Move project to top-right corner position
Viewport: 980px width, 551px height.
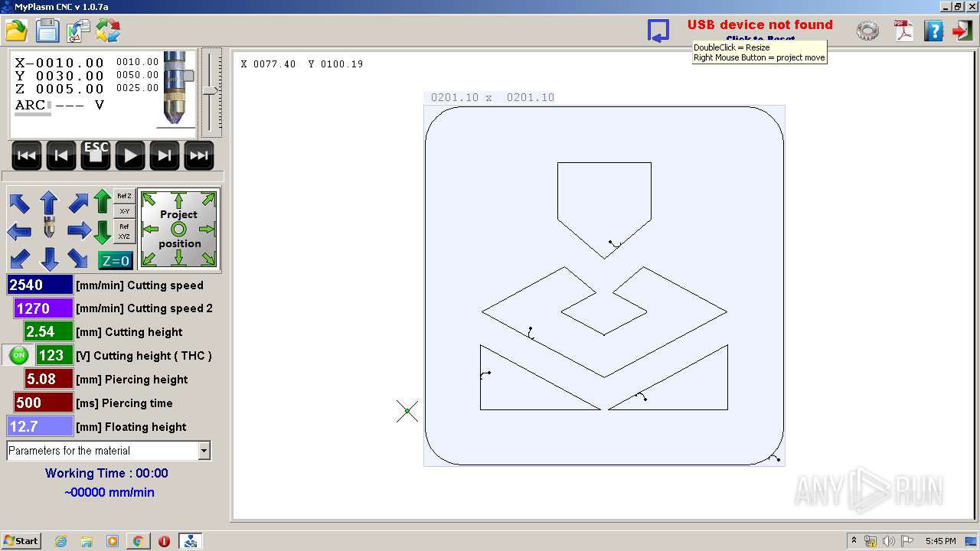(x=208, y=200)
